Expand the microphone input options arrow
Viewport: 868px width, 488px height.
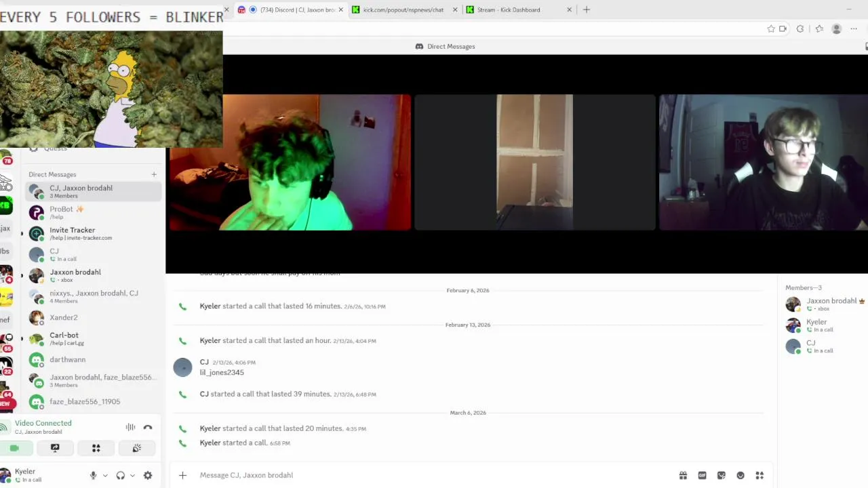click(105, 475)
